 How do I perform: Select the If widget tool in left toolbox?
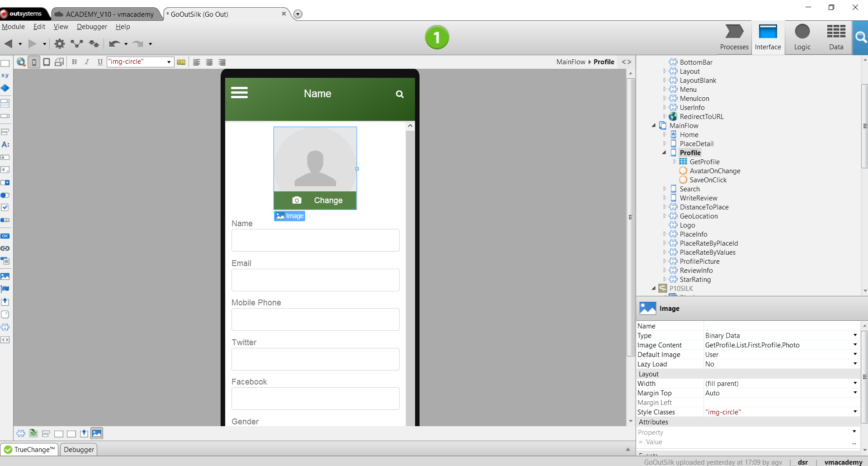pos(5,88)
